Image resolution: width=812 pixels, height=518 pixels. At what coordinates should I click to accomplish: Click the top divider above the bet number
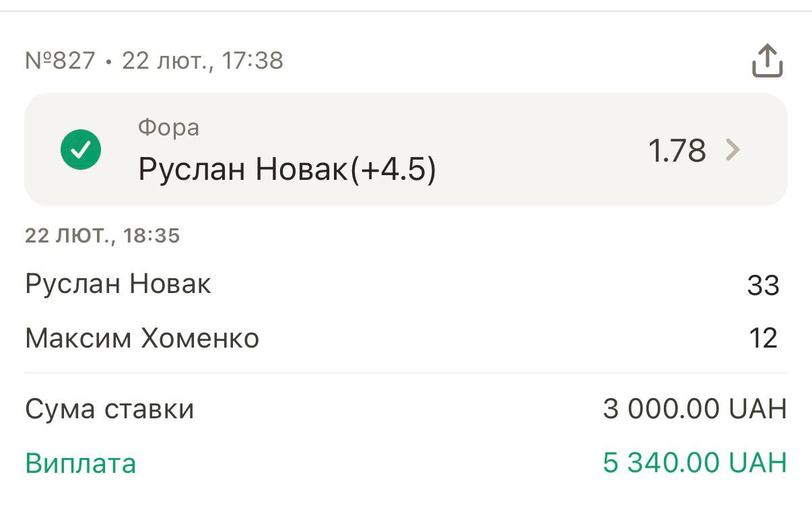pos(406,11)
